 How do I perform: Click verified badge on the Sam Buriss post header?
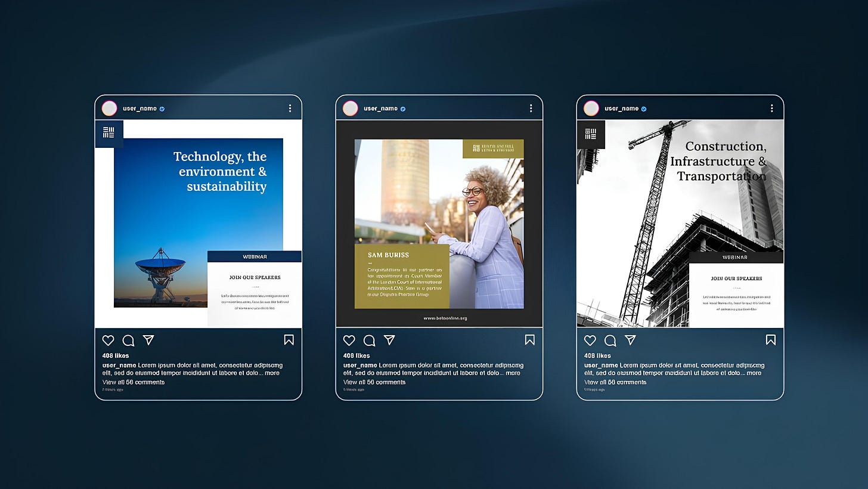(x=403, y=109)
